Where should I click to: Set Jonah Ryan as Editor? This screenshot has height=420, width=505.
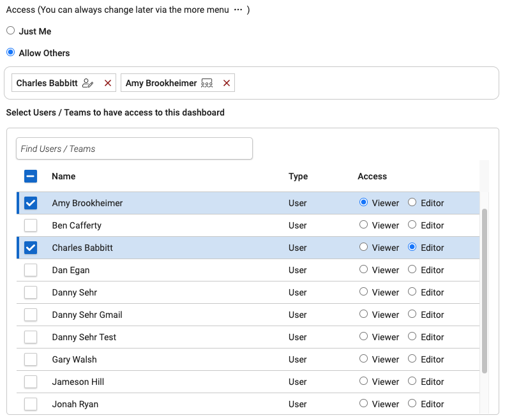pos(412,403)
